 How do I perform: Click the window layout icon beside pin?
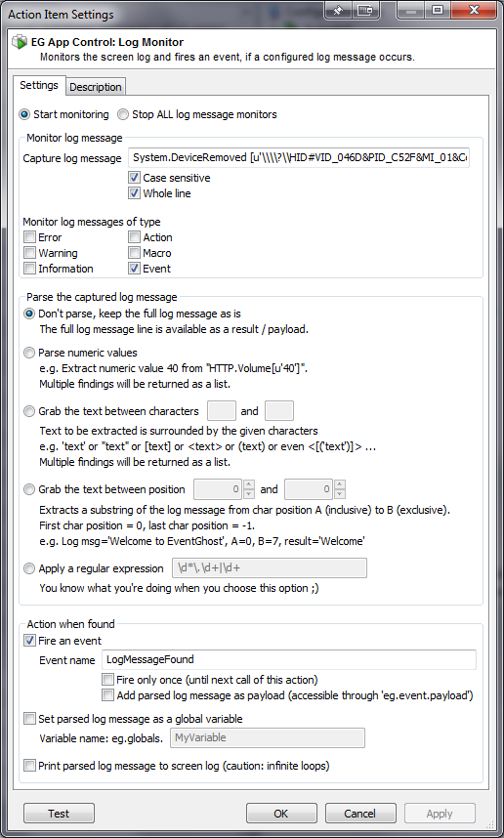click(365, 10)
